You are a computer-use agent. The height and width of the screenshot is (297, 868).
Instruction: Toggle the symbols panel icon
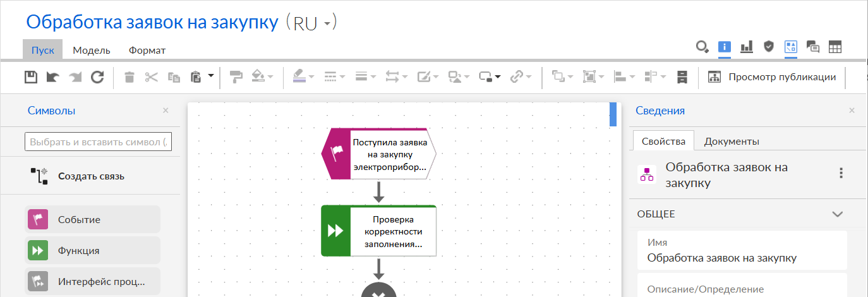pyautogui.click(x=791, y=46)
